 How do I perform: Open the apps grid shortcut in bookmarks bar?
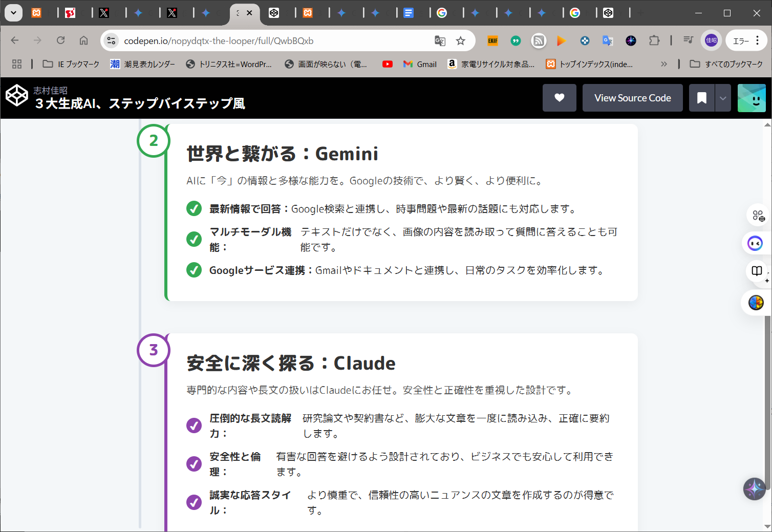[x=17, y=64]
